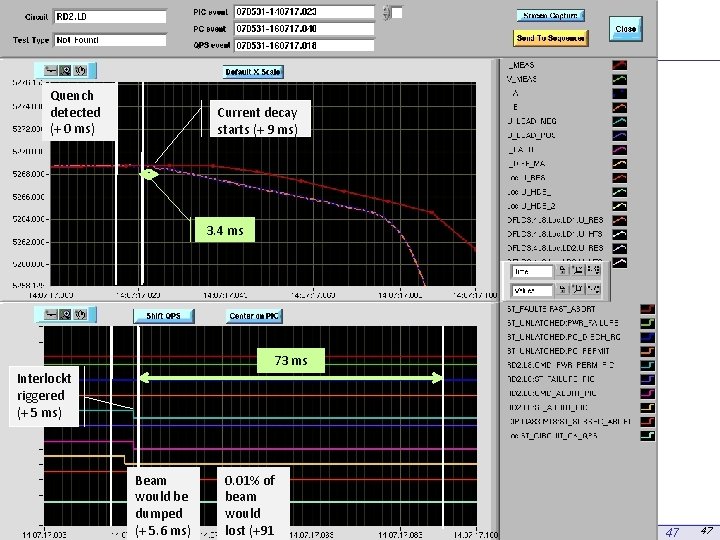Click the PIC event timestamp field

pos(304,12)
